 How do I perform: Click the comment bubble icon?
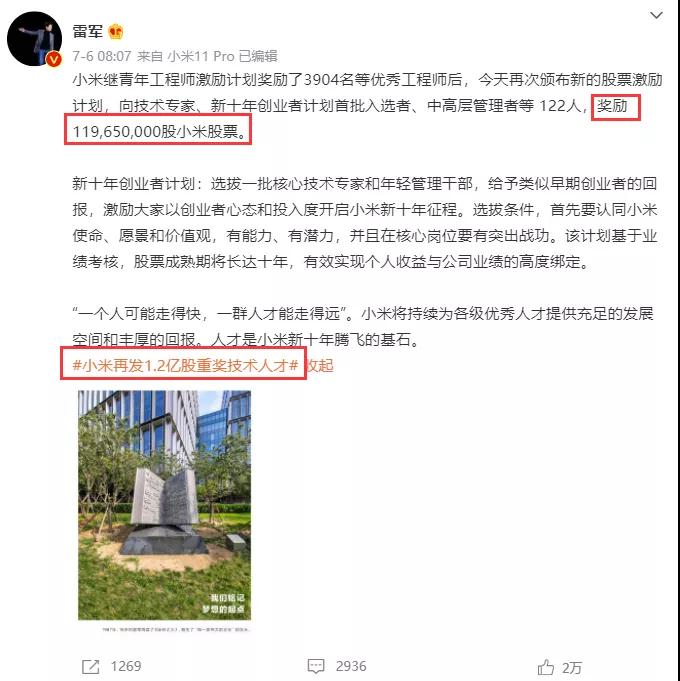tap(316, 666)
